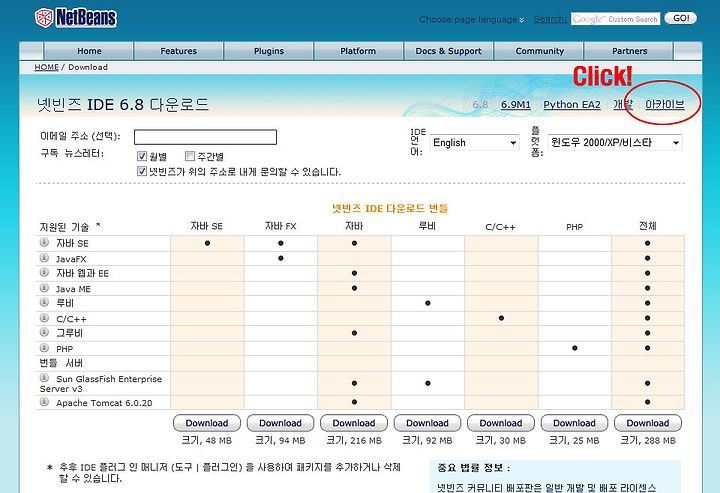Screen dimensions: 720x493
Task: Click the NetBeans logo
Action: point(76,18)
